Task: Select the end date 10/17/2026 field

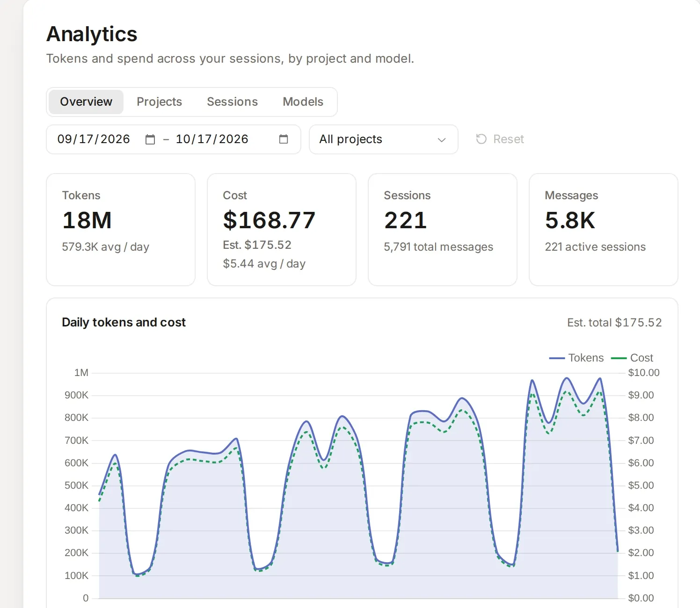Action: 212,139
